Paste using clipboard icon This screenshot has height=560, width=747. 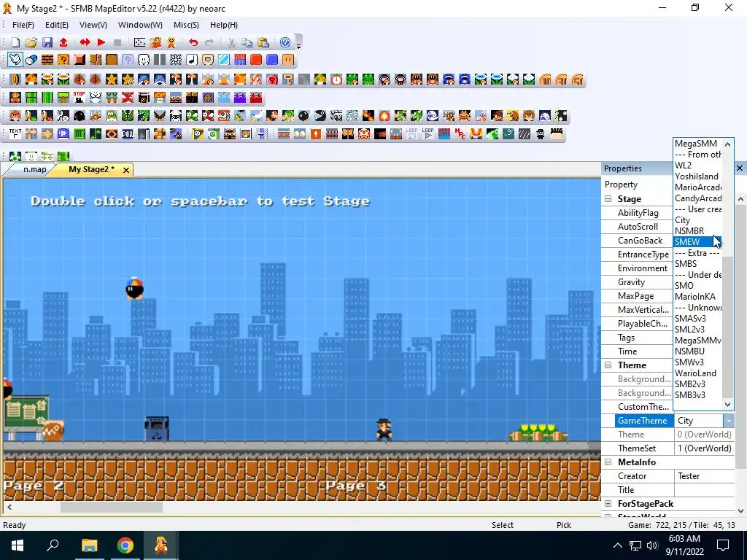263,42
